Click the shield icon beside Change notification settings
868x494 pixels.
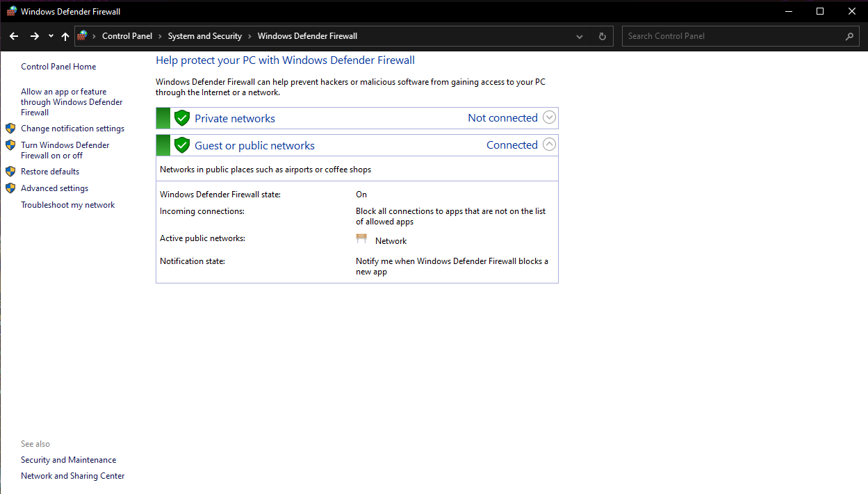(10, 128)
